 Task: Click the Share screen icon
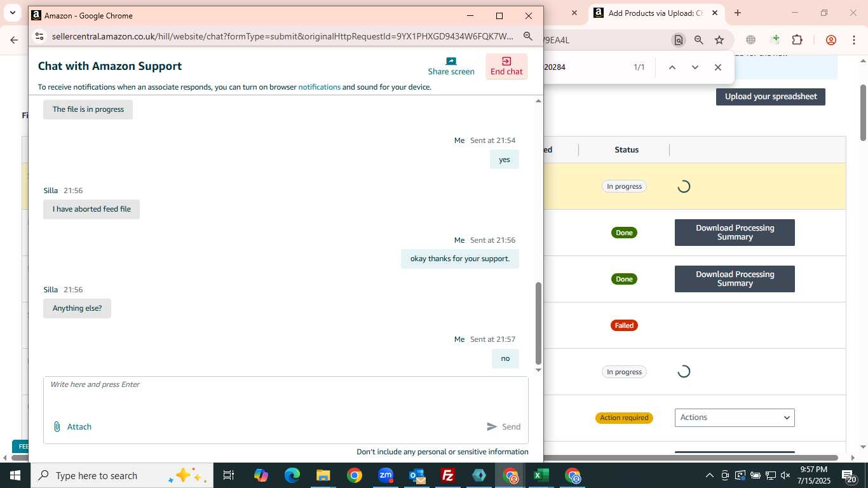coord(451,61)
